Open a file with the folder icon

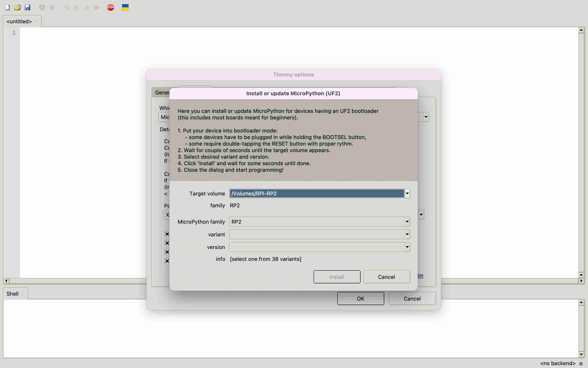pyautogui.click(x=18, y=7)
